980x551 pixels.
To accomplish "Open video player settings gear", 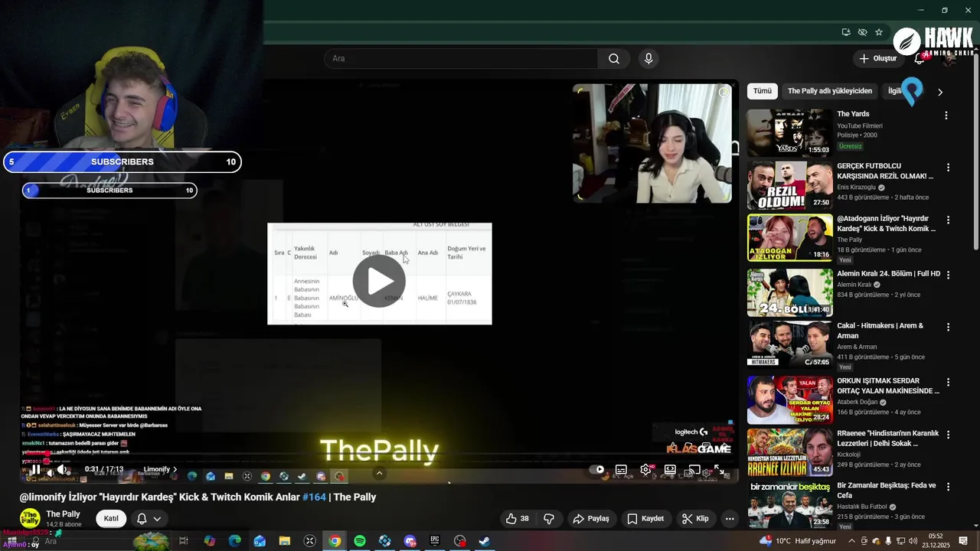I will click(x=645, y=470).
